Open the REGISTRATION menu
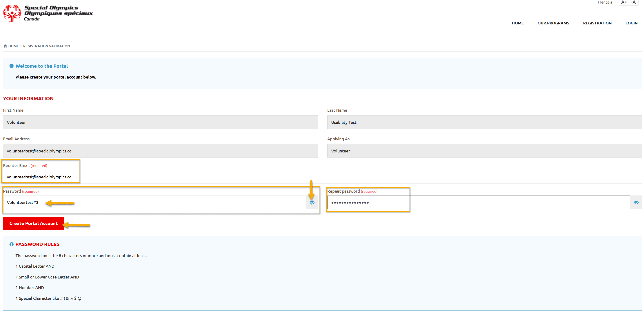644x315 pixels. click(x=597, y=23)
